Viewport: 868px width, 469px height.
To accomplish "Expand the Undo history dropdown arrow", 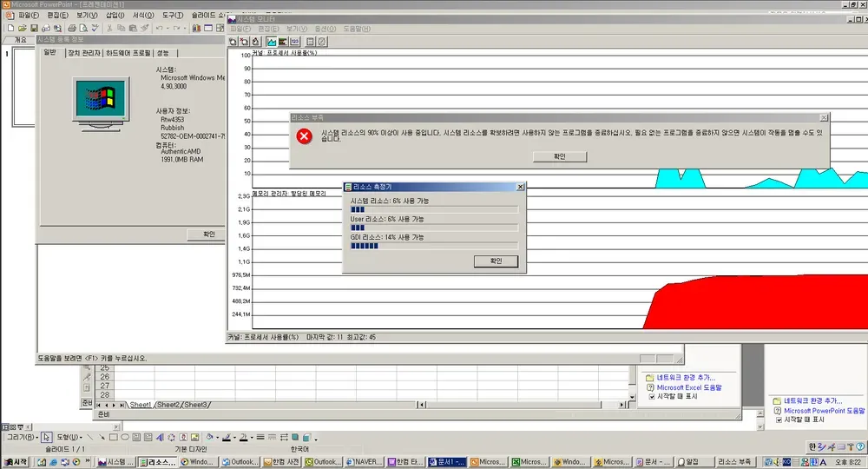I will coord(168,29).
